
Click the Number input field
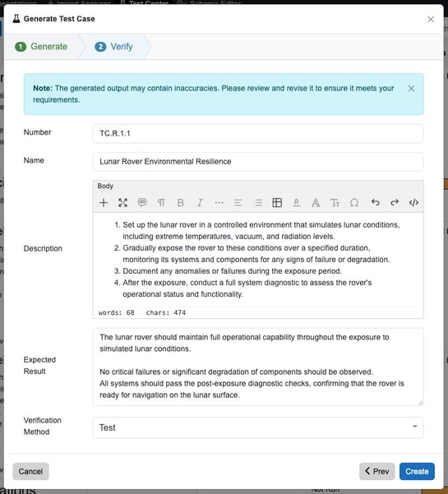pos(258,134)
